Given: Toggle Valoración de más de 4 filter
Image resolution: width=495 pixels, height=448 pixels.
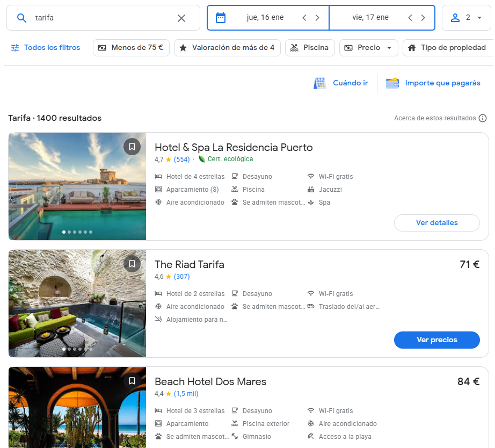Looking at the screenshot, I should (x=227, y=48).
